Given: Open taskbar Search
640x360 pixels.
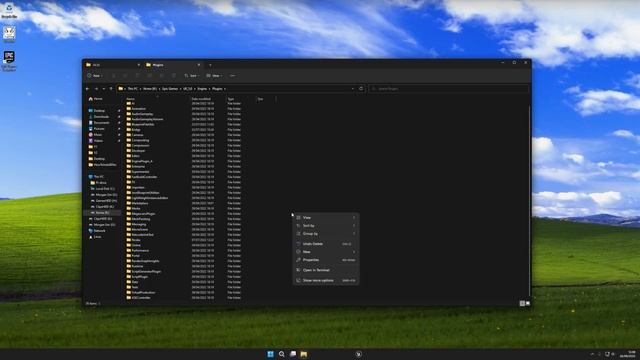Looking at the screenshot, I should coord(282,354).
